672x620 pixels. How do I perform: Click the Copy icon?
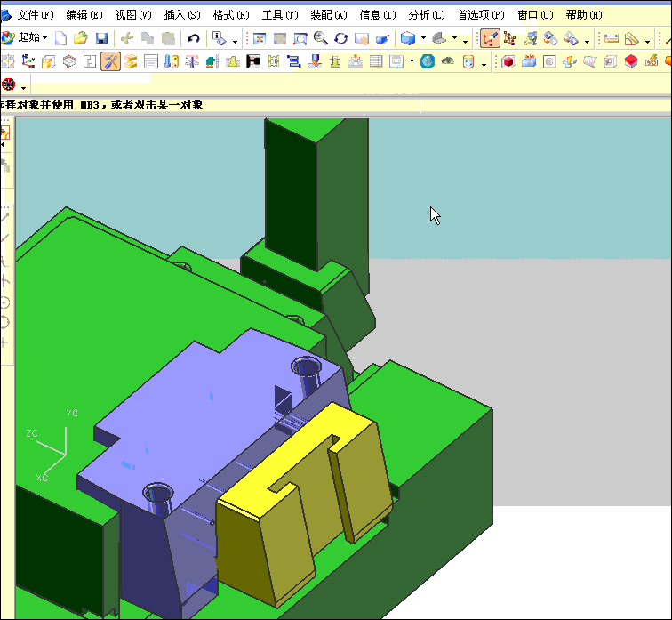pos(148,38)
